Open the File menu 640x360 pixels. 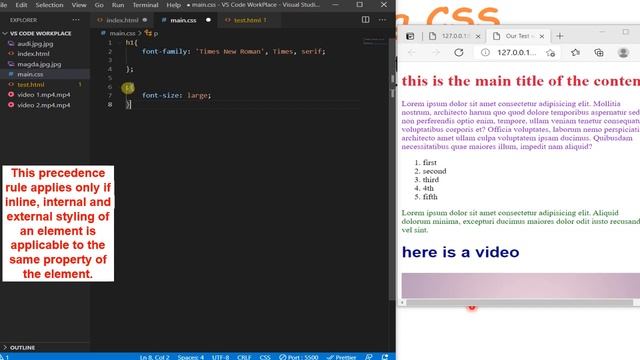pos(3,5)
